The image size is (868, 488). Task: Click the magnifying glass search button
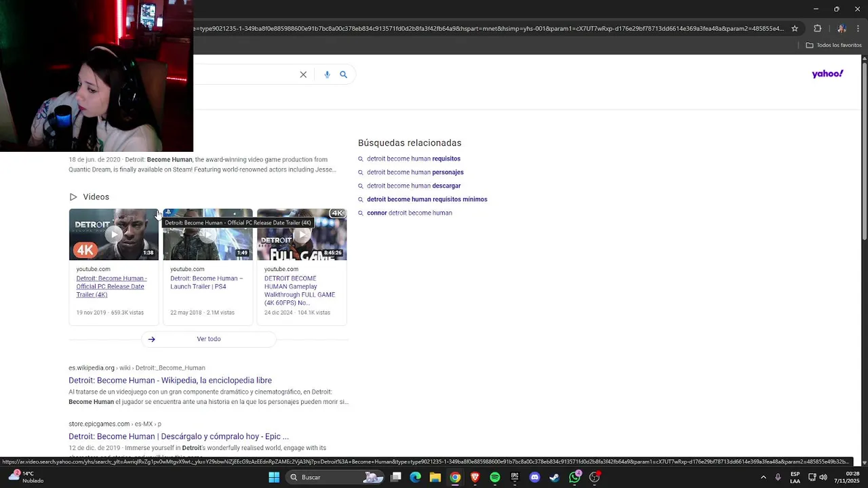coord(343,75)
